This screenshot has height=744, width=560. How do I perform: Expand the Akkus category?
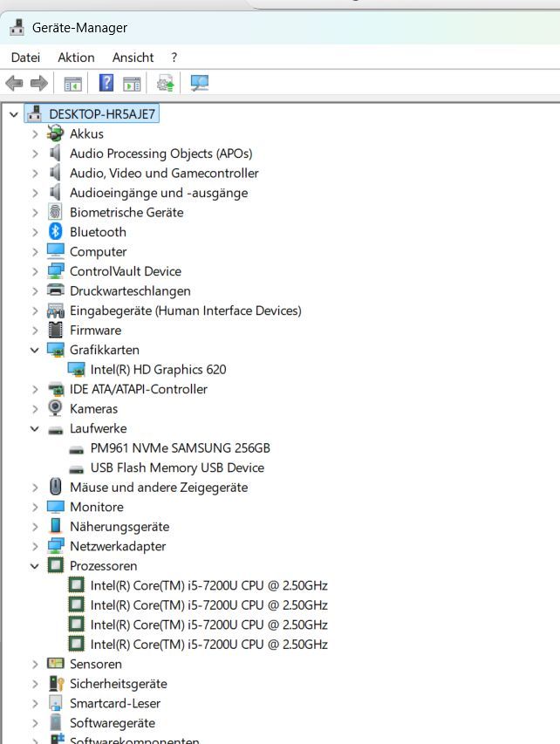pos(35,133)
